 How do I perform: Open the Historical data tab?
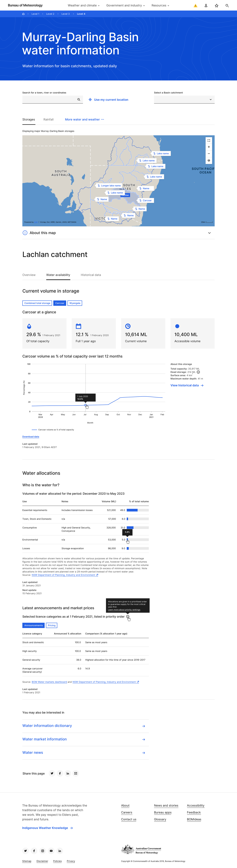(91, 275)
